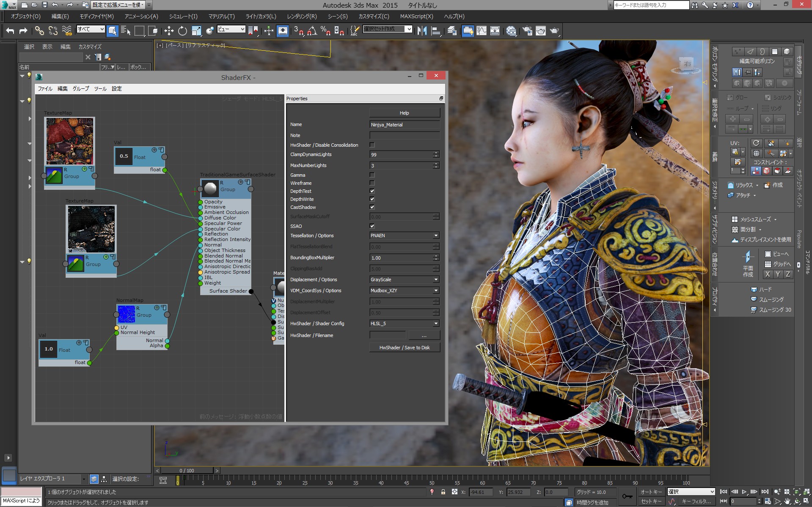Click the Select by Name icon

pos(126,30)
